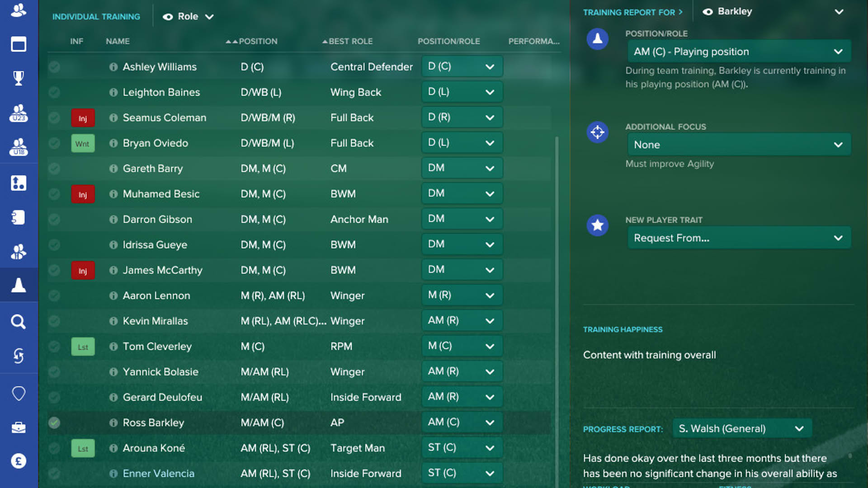Click the Inj badge on Seamus Coleman
The height and width of the screenshot is (488, 868).
83,118
